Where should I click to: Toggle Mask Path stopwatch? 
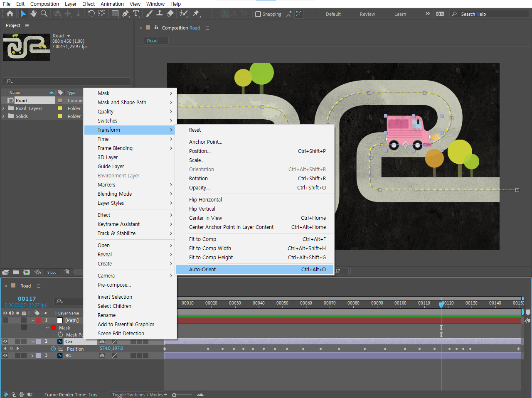point(61,334)
